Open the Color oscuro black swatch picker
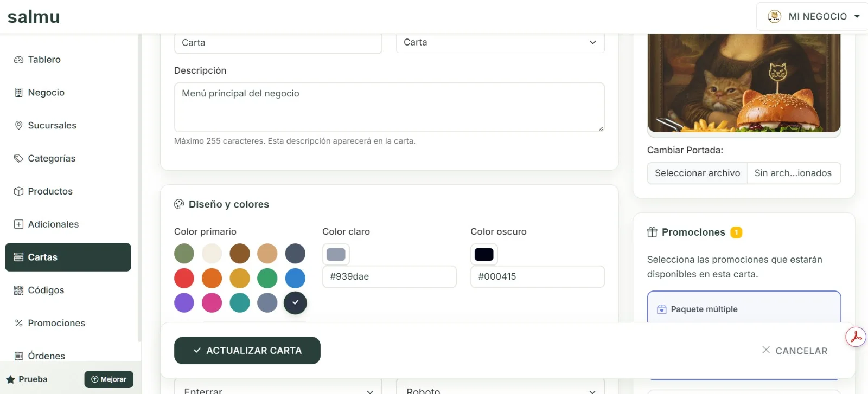868x394 pixels. 483,254
